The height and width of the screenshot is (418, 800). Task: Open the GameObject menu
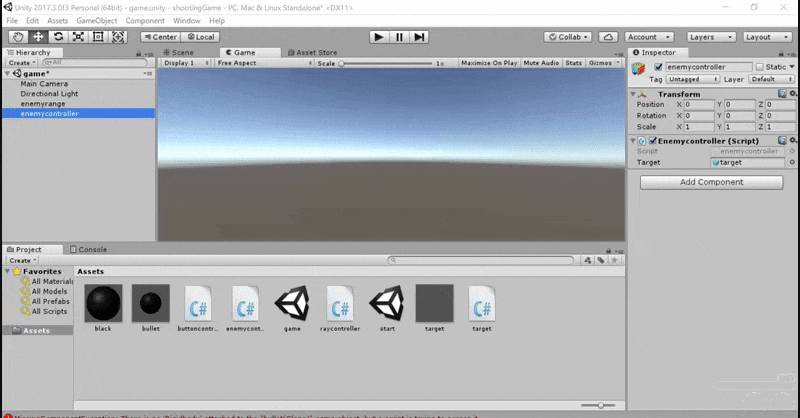point(96,21)
